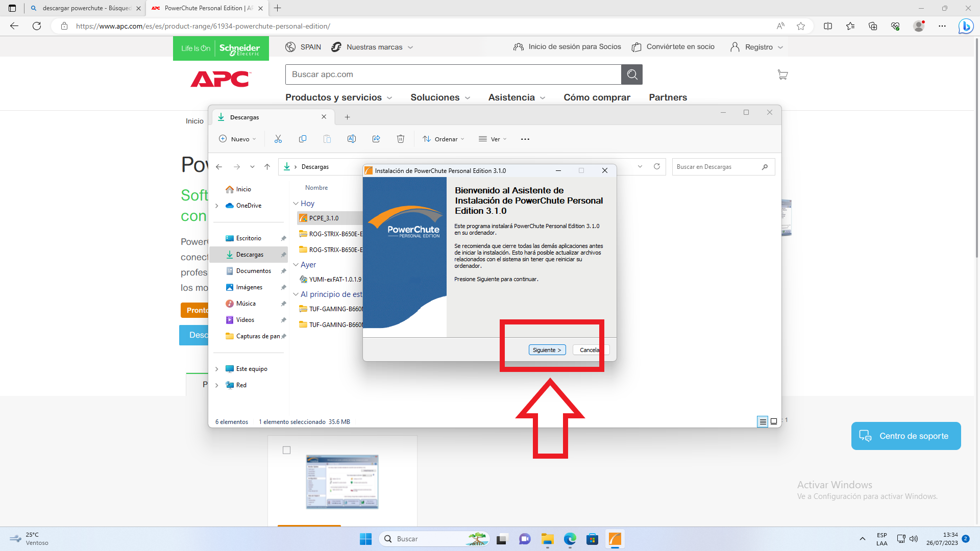Click the APC search magnifier button
The image size is (980, 551).
[x=632, y=74]
